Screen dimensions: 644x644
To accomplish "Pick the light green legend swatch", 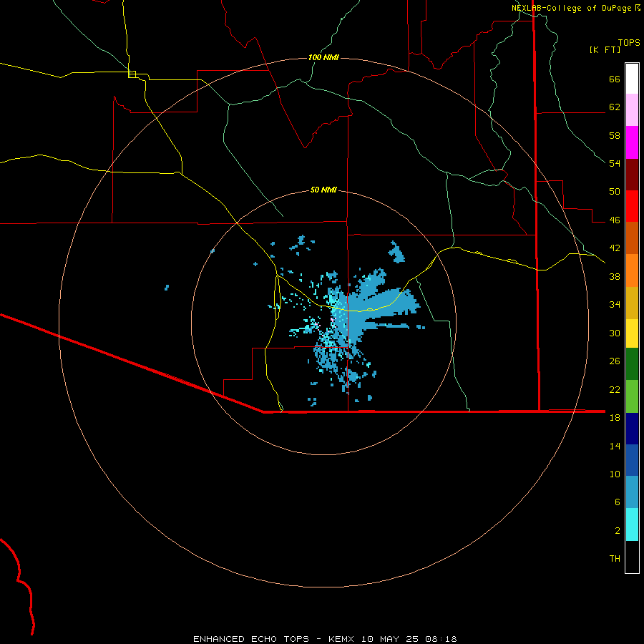I will (632, 396).
